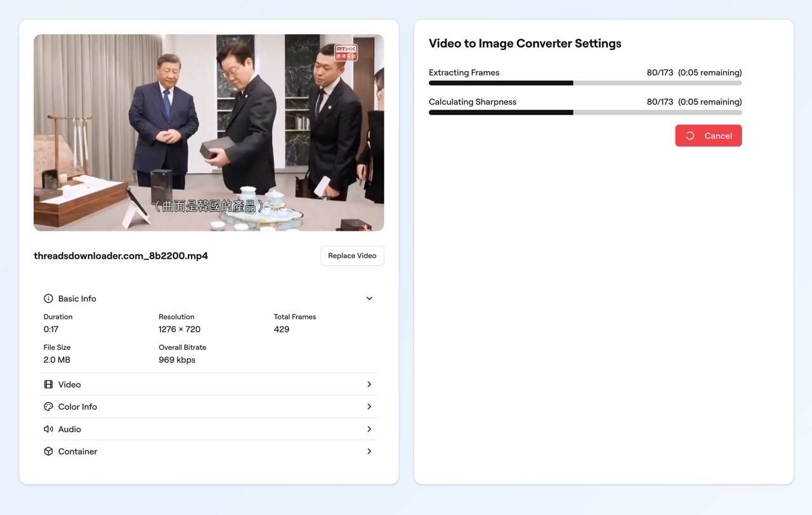Click the box icon beside Container
This screenshot has height=515, width=812.
(x=48, y=452)
